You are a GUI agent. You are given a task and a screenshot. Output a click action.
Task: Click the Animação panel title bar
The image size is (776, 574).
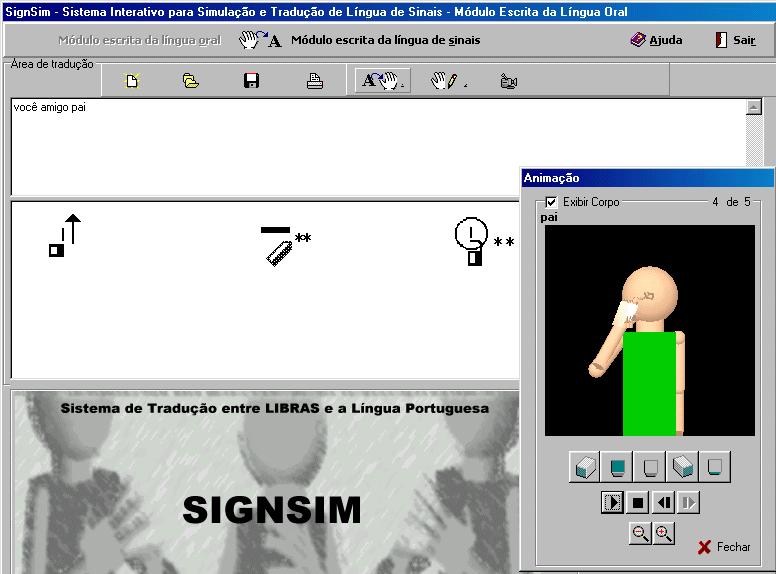click(647, 178)
